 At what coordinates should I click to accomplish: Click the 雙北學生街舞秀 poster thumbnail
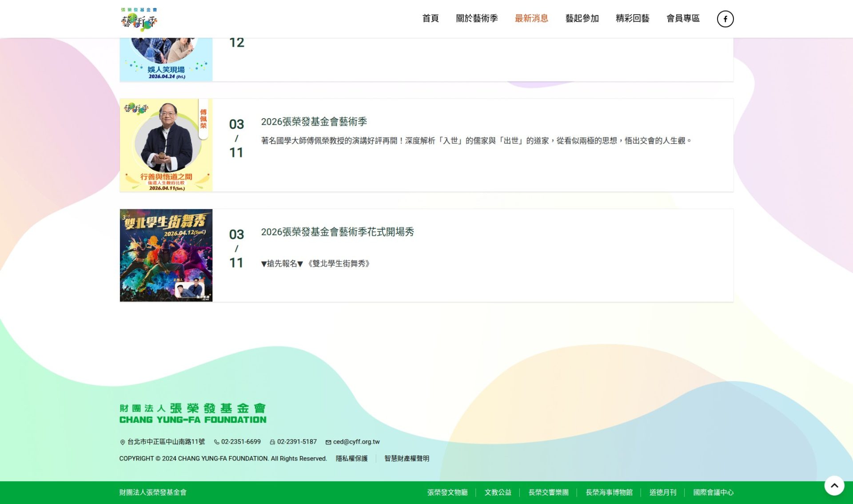coord(166,255)
